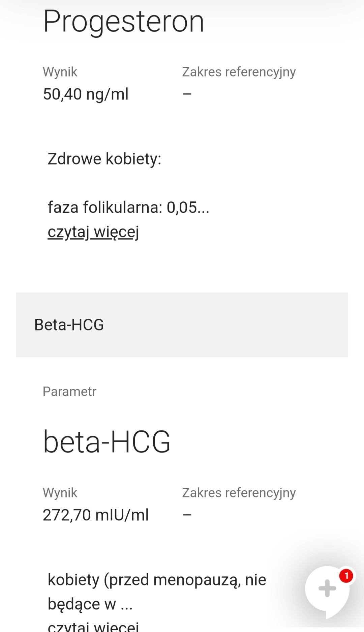Viewport: 364px width, 632px height.
Task: Tap the kobiety (przed menopauzą) description text
Action: pyautogui.click(x=157, y=580)
